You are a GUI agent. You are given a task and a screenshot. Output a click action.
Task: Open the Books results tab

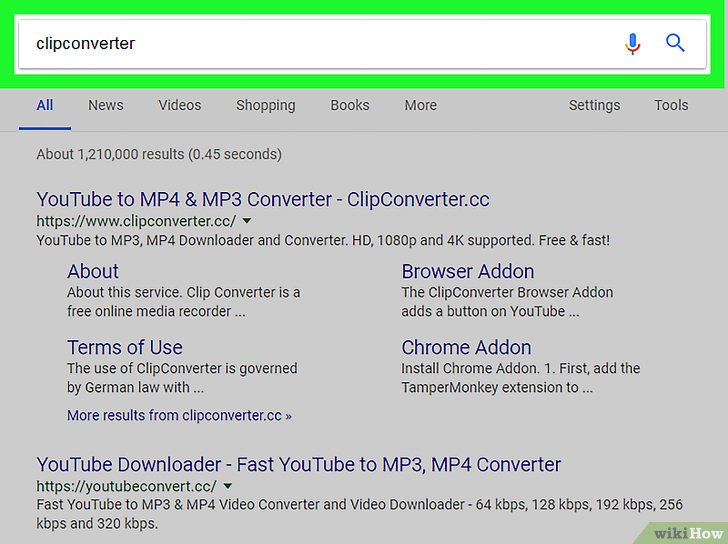point(350,105)
